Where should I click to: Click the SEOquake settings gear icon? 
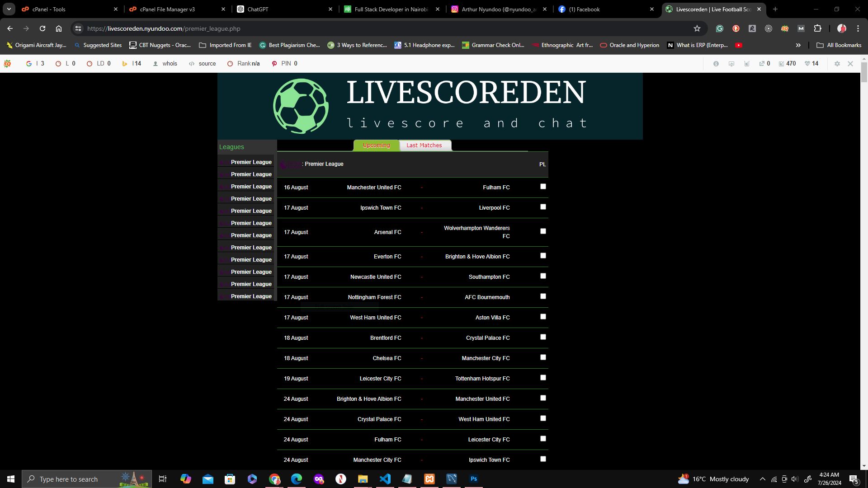[x=837, y=64]
